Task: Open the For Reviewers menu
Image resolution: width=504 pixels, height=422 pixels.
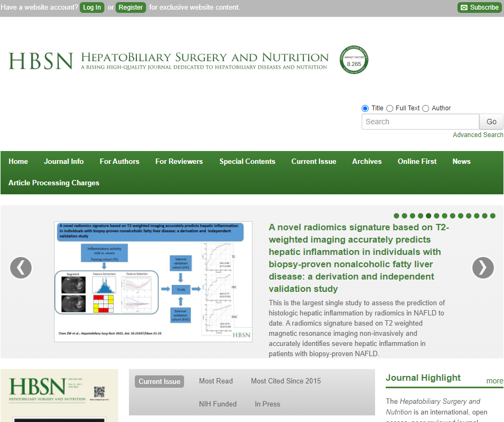Action: 179,162
